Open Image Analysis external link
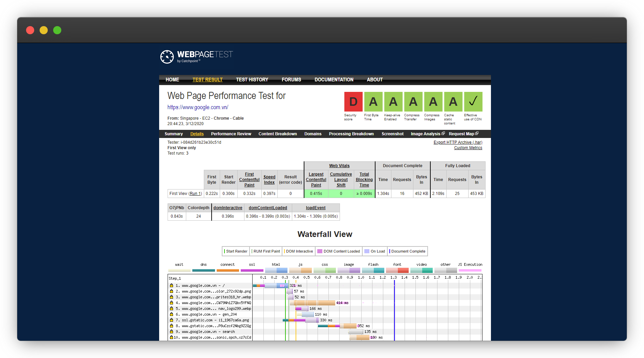The width and height of the screenshot is (644, 358). coord(428,134)
